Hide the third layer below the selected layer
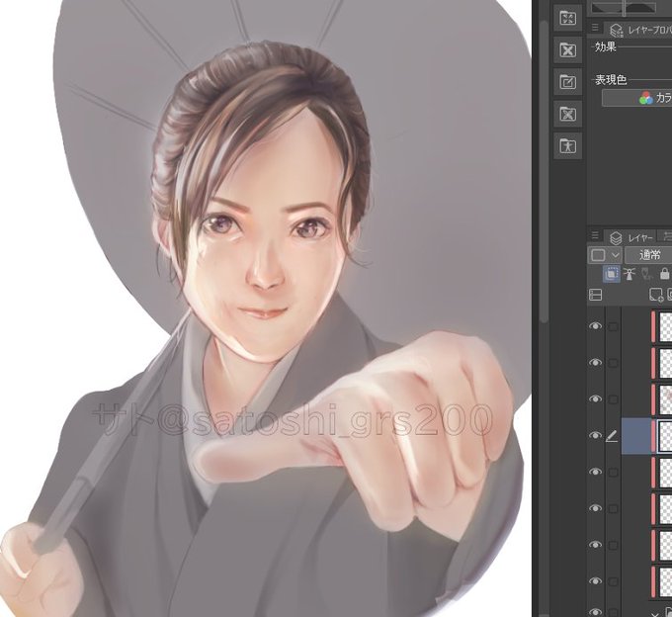Viewport: 672px width, 617px height. (595, 545)
